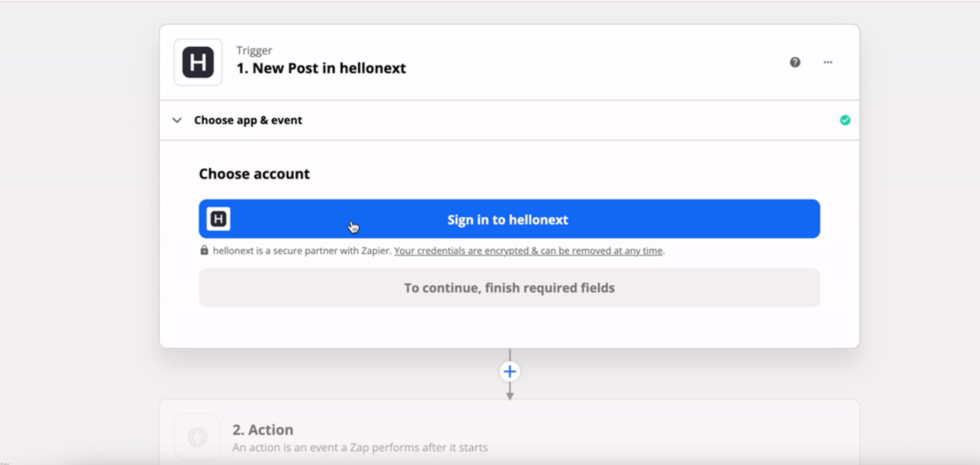
Task: Add a step with the plus button
Action: (509, 371)
